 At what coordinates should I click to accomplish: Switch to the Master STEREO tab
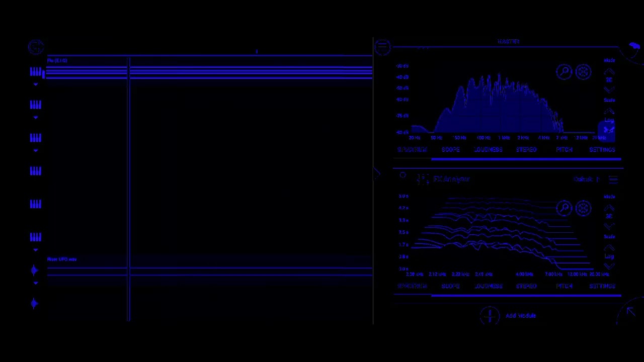point(526,150)
